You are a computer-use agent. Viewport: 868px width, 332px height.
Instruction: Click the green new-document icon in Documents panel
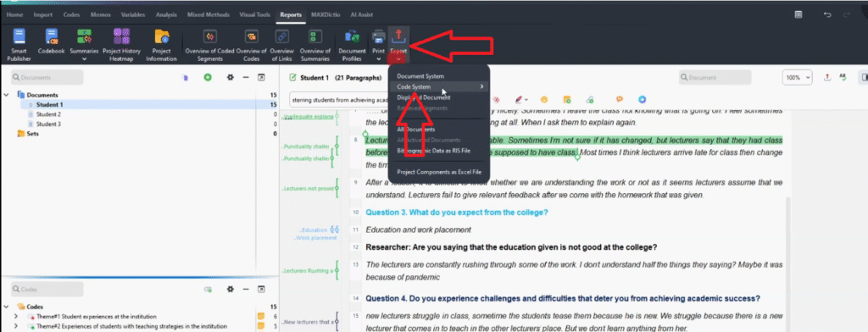(208, 78)
